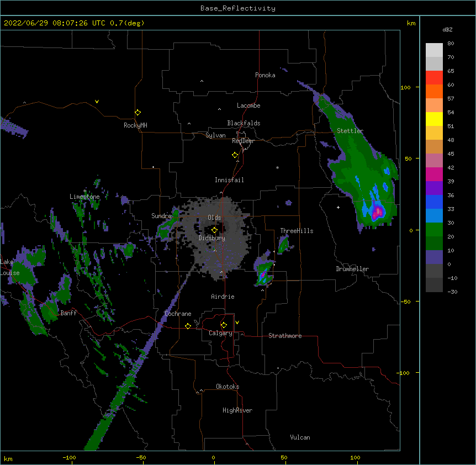The image size is (476, 465).
Task: Select the yellow diamond between Olds and Didsbury
Action: point(214,230)
